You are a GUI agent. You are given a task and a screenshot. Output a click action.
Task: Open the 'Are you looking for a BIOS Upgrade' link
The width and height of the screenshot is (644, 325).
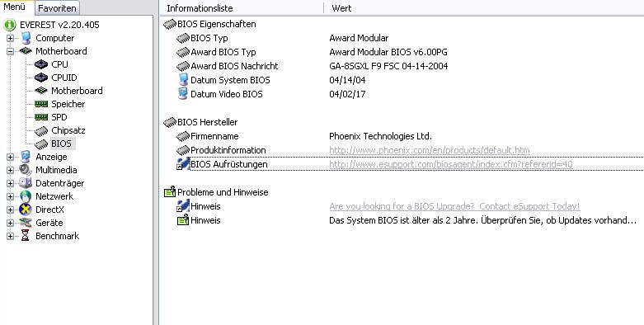click(x=454, y=206)
